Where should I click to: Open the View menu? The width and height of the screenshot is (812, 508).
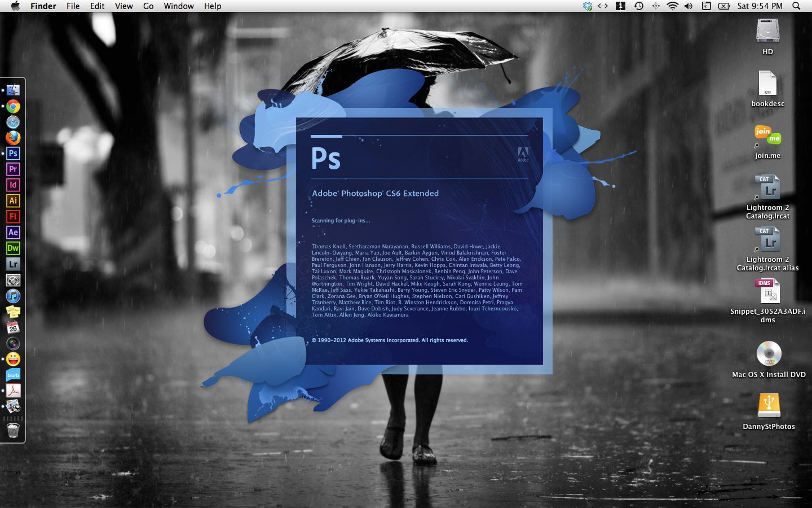[124, 6]
